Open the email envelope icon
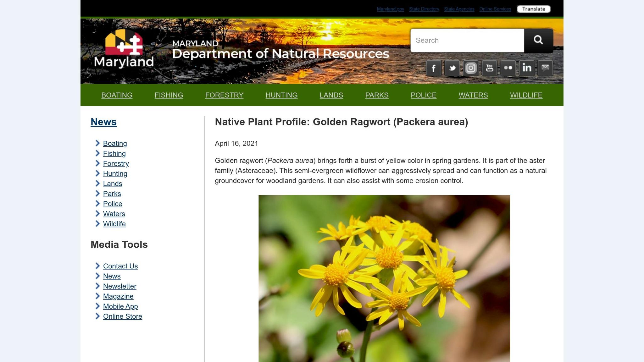The width and height of the screenshot is (644, 362). coord(546,68)
